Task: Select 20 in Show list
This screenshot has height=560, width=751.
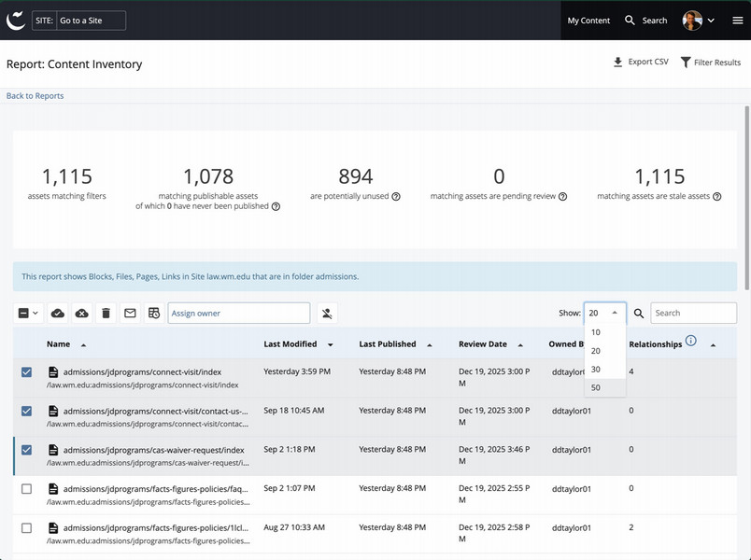Action: click(605, 351)
